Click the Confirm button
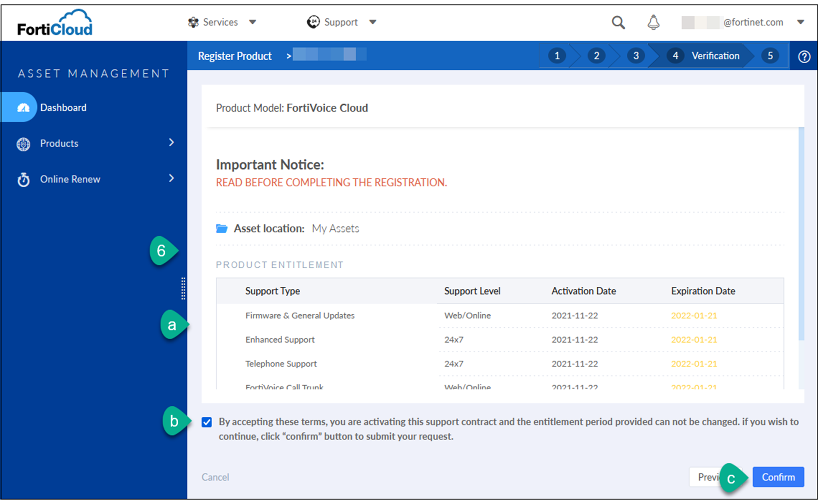 coord(778,477)
